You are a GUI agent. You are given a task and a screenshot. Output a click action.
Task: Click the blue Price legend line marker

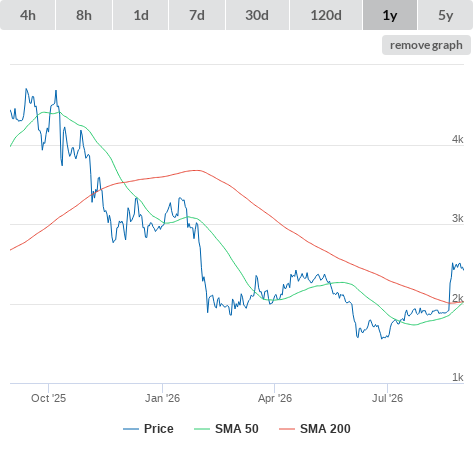pyautogui.click(x=131, y=429)
